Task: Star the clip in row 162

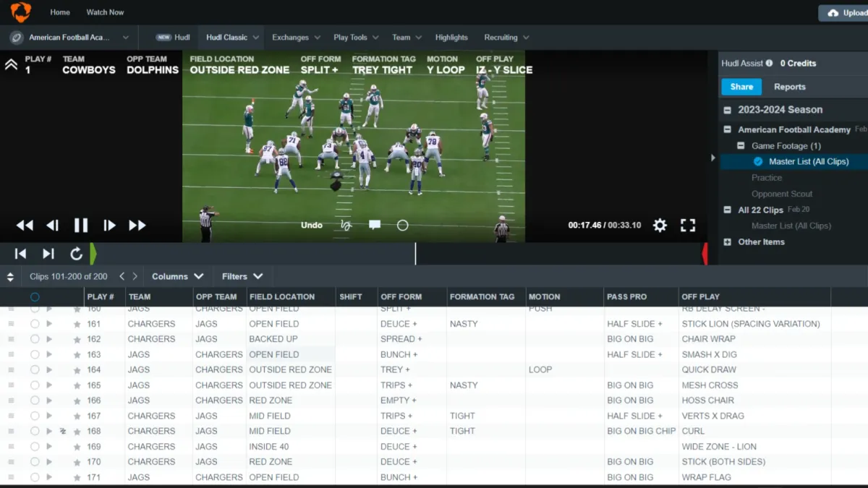Action: tap(77, 340)
